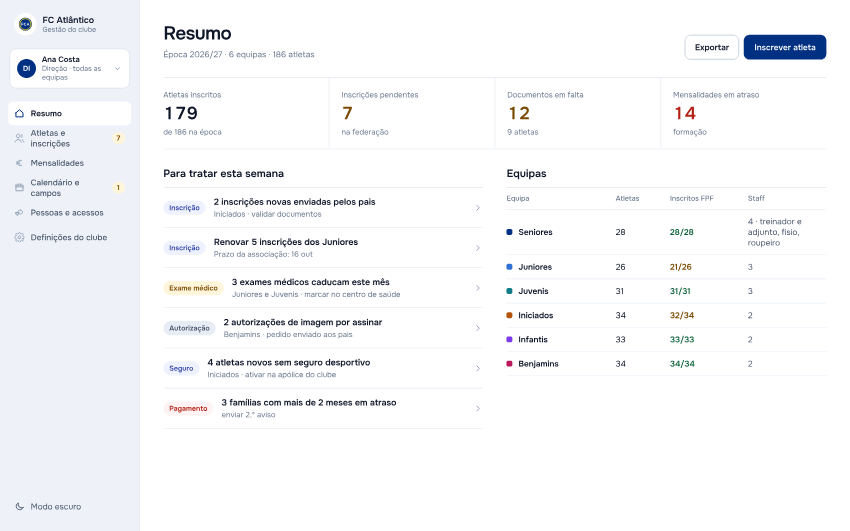
Task: Click the euro icon beside Mensalidades
Action: 20,163
